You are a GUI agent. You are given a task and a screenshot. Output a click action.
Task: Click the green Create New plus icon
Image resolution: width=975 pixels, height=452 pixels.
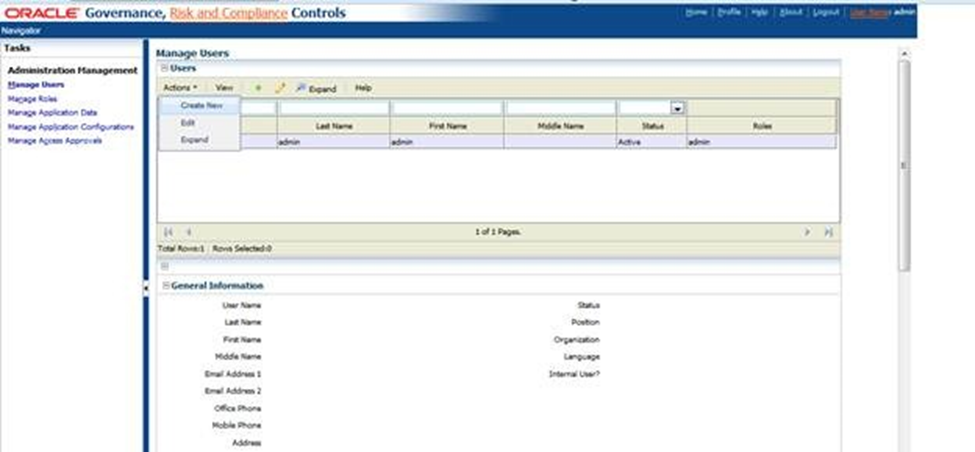pos(258,88)
